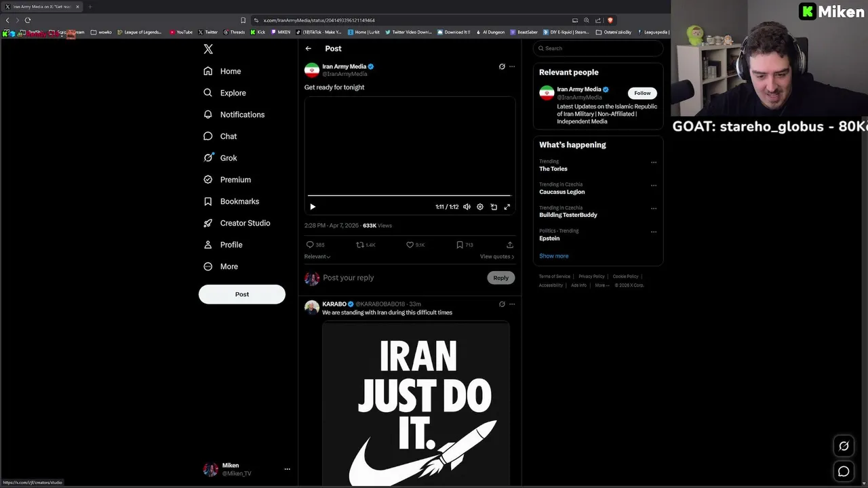The width and height of the screenshot is (868, 488).
Task: Bookmark the post showing 713 bookmarks
Action: (460, 245)
